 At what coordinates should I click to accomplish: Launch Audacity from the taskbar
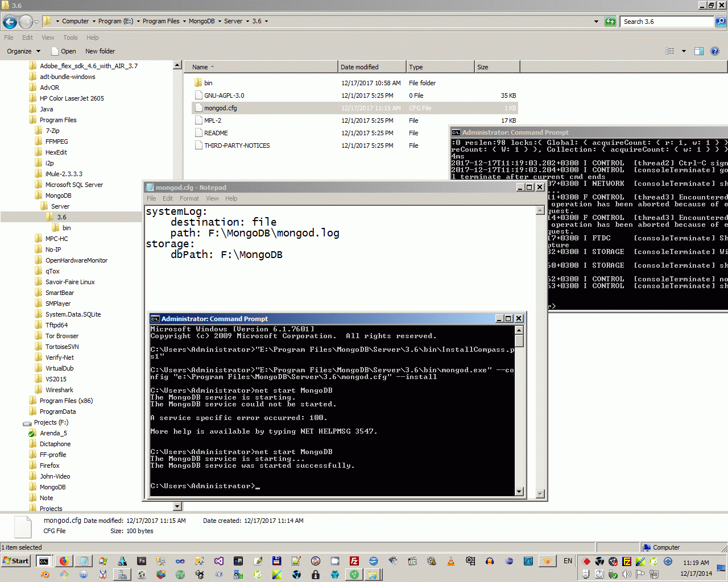click(x=490, y=561)
